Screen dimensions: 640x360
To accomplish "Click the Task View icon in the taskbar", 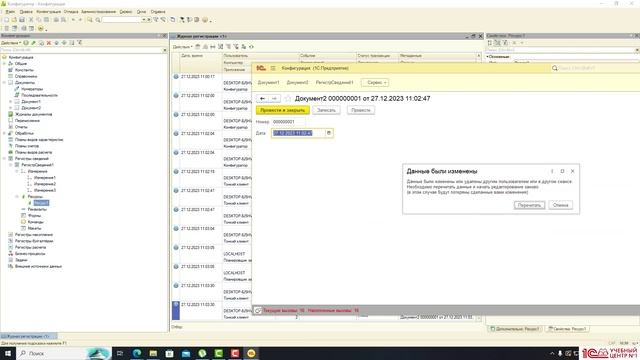I will click(120, 353).
